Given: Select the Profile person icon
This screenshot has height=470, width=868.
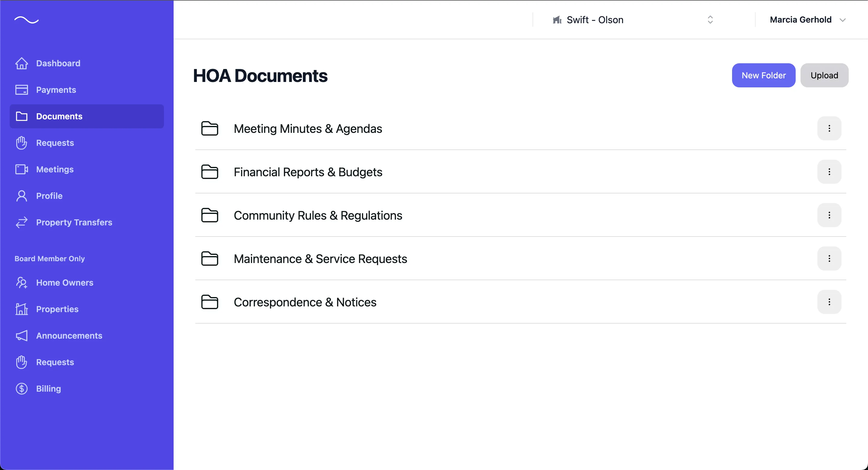Looking at the screenshot, I should tap(21, 196).
